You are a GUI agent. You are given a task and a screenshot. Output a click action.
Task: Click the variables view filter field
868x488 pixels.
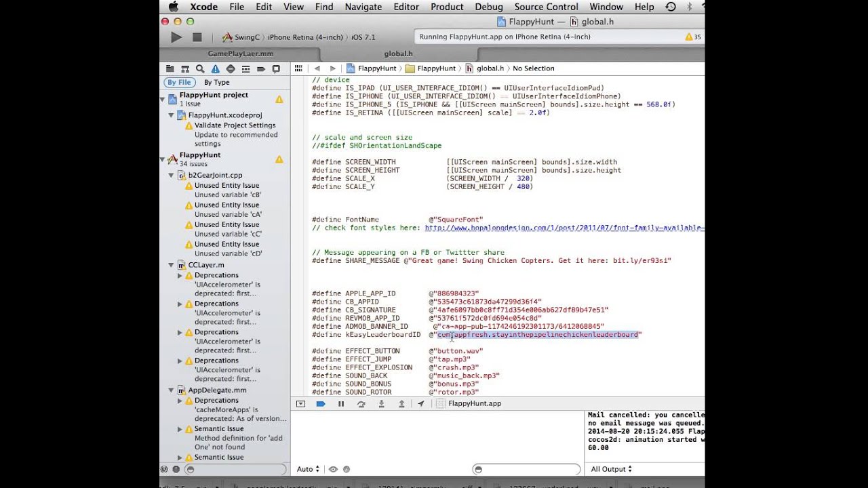(x=526, y=469)
